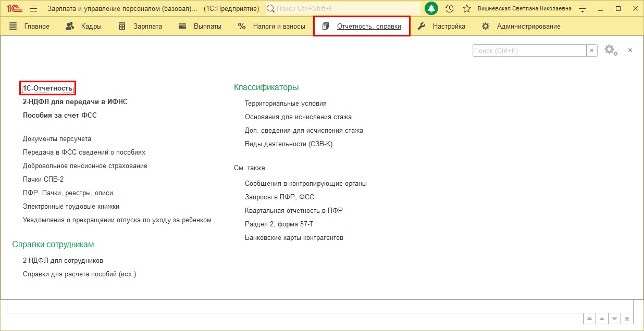Open Электронные трудовые книжки

click(x=71, y=207)
